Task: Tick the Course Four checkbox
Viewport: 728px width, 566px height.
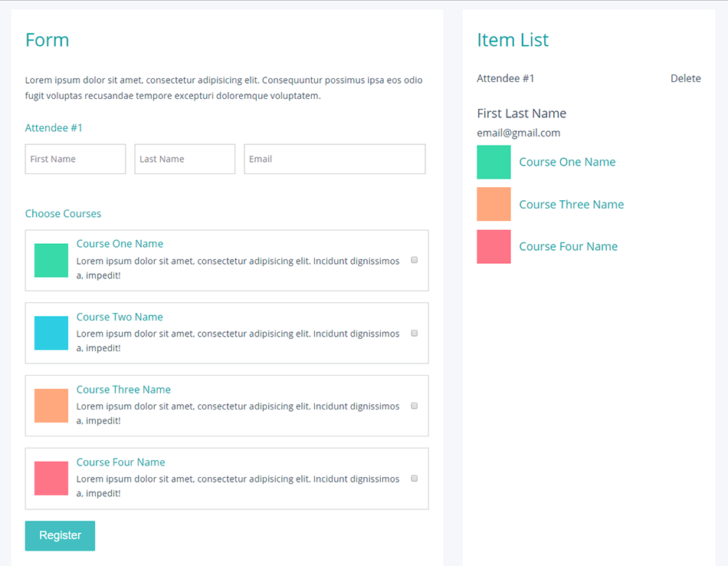Action: click(414, 478)
